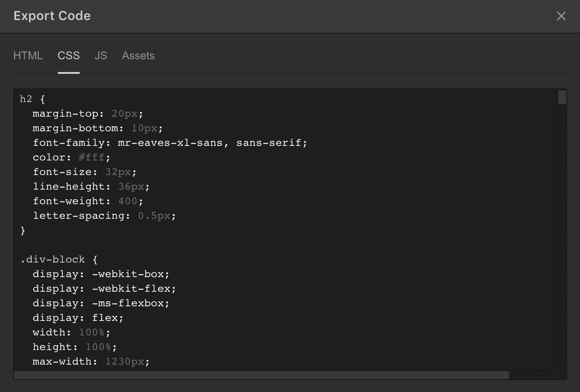
Task: Switch to the HTML tab
Action: pyautogui.click(x=28, y=56)
